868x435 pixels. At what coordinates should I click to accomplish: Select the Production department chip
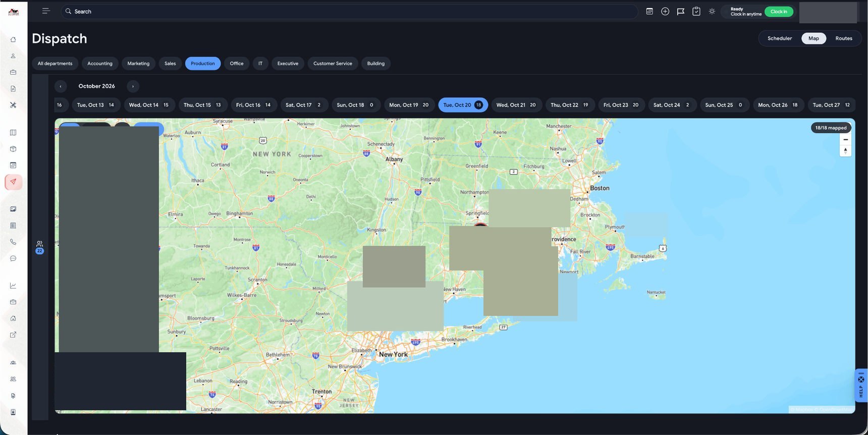pyautogui.click(x=203, y=64)
